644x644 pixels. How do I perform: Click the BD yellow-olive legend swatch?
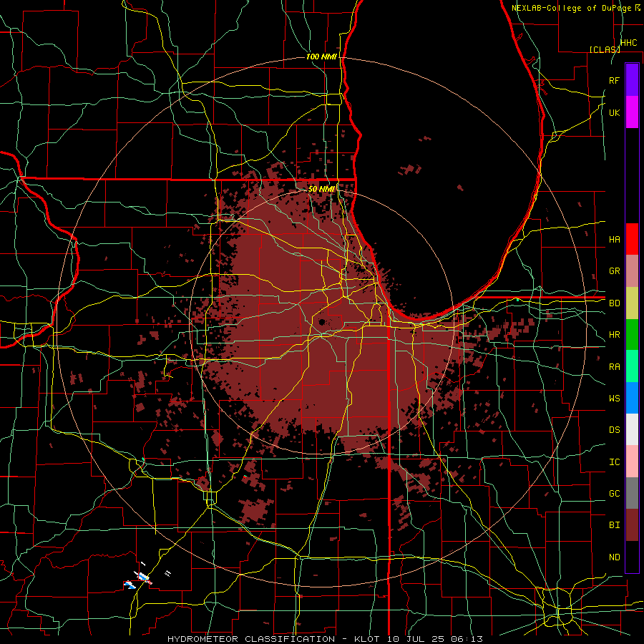click(x=632, y=303)
